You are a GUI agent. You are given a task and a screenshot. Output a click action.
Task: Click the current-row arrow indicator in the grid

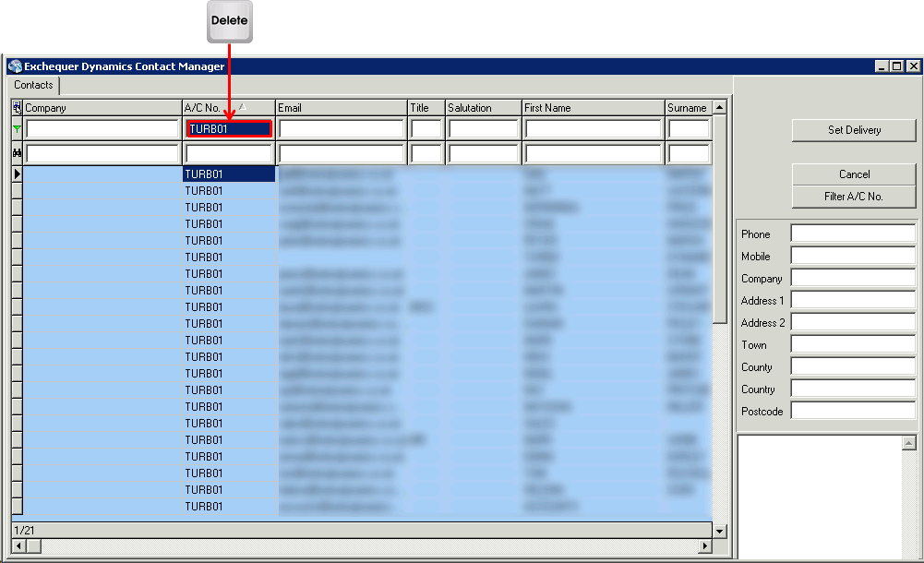point(18,174)
